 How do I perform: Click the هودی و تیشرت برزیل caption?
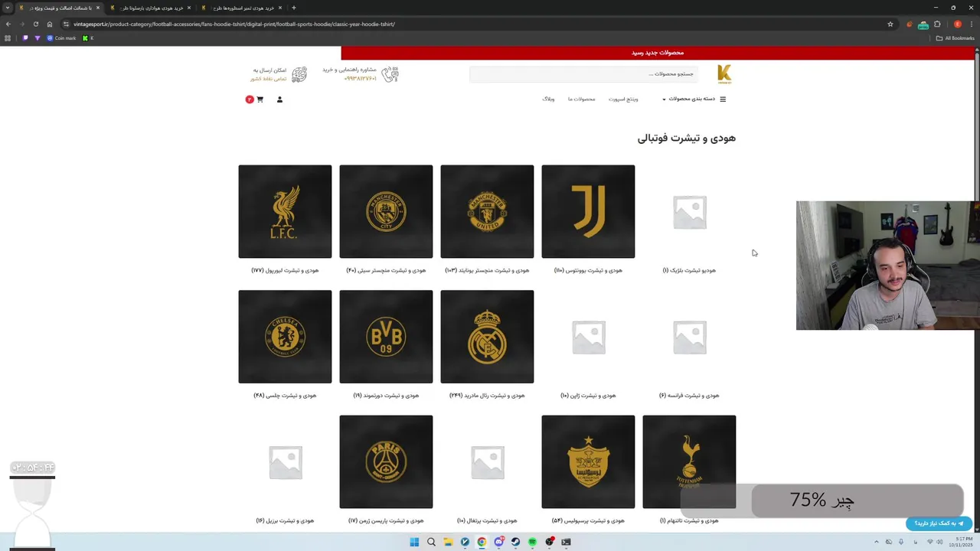click(x=285, y=521)
